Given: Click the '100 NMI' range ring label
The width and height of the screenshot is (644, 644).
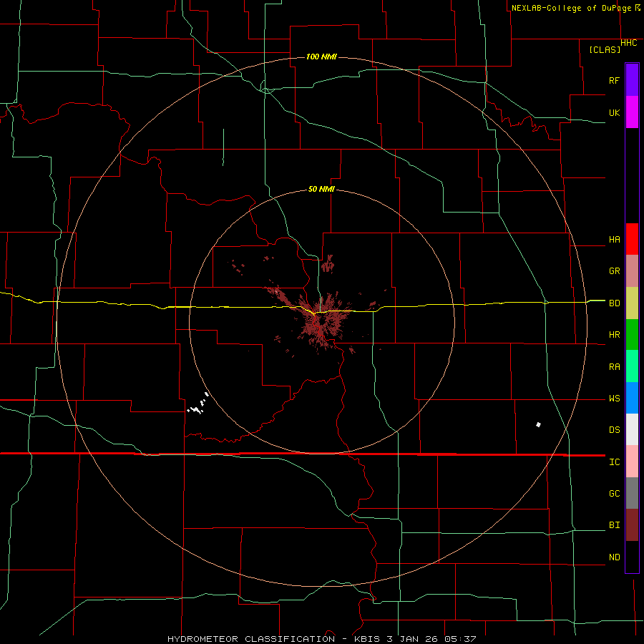Looking at the screenshot, I should click(321, 57).
